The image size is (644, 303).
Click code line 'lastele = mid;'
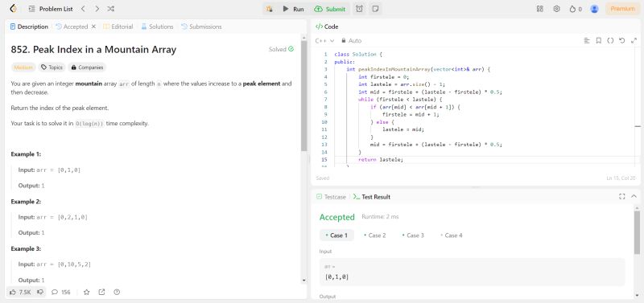coord(403,129)
